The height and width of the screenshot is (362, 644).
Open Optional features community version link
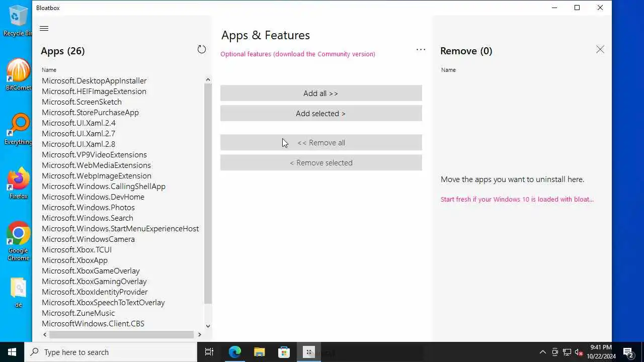pos(298,54)
